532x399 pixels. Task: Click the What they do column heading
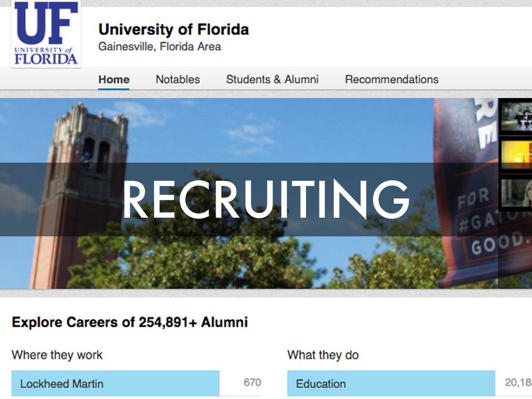coord(323,355)
